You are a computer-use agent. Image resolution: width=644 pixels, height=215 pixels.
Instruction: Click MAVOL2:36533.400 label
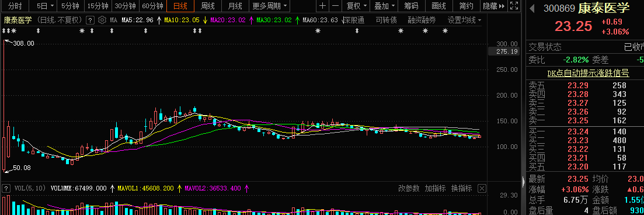tap(213, 188)
